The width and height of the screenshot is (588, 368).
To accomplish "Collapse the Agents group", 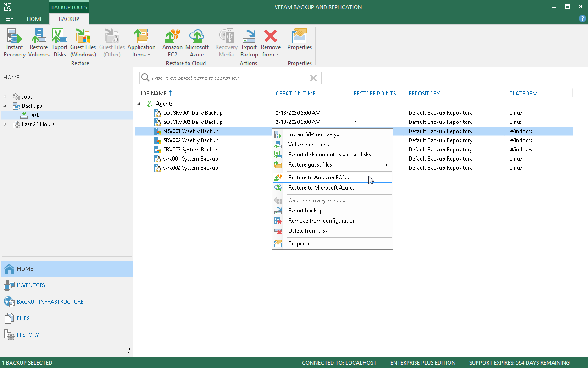I will pyautogui.click(x=139, y=104).
